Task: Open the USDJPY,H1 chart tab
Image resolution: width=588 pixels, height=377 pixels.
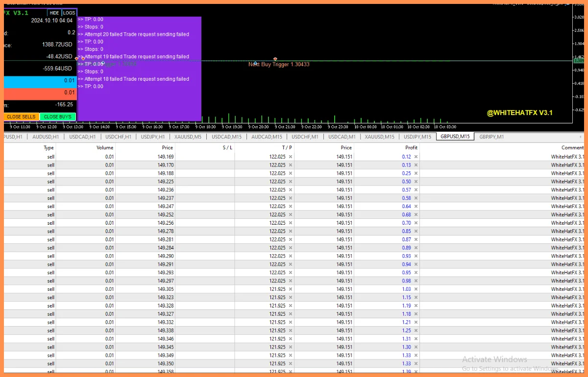Action: [153, 137]
